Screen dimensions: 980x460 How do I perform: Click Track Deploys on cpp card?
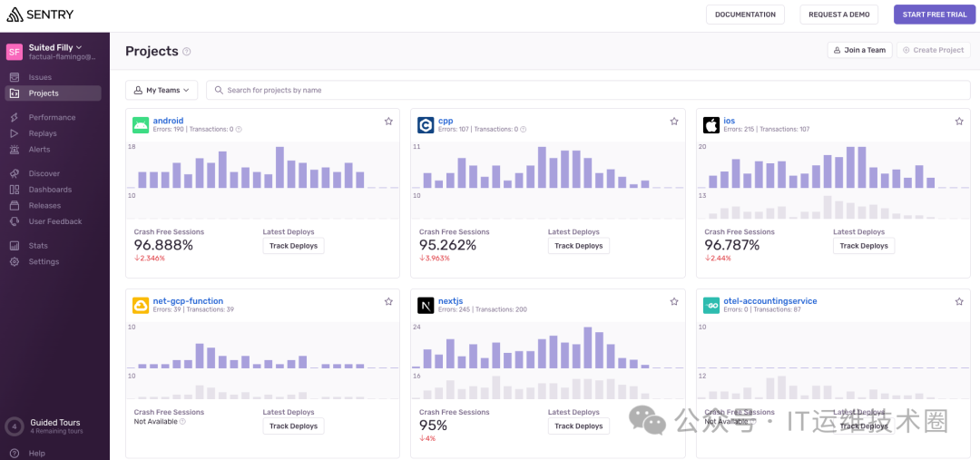(x=579, y=246)
